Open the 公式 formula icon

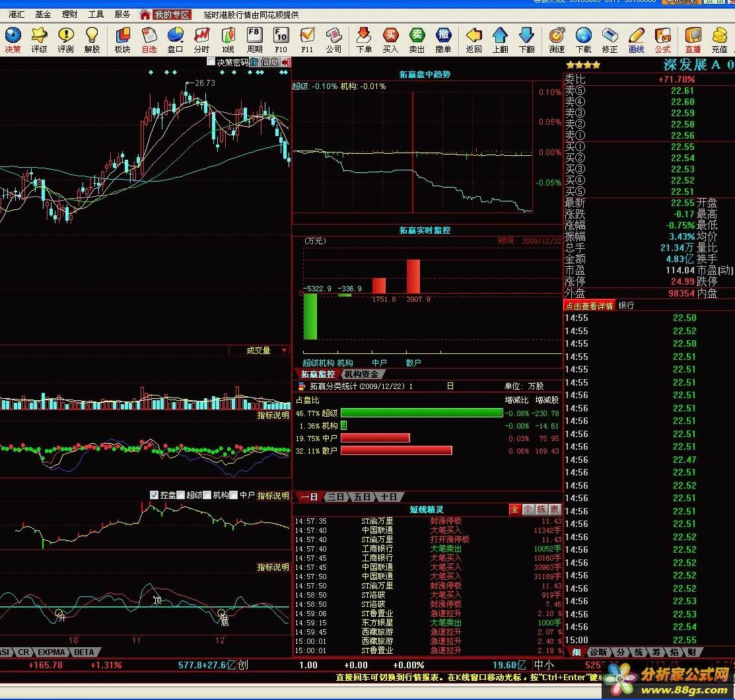click(x=662, y=40)
